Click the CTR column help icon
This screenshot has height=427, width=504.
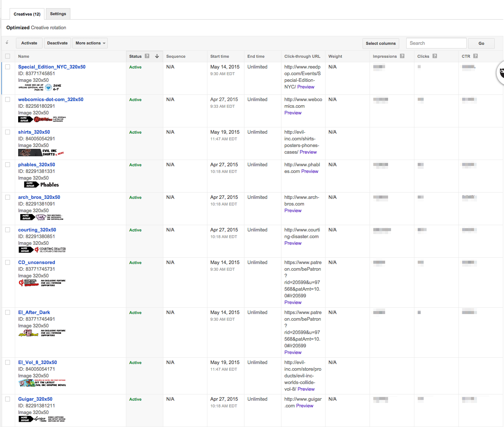coord(475,56)
